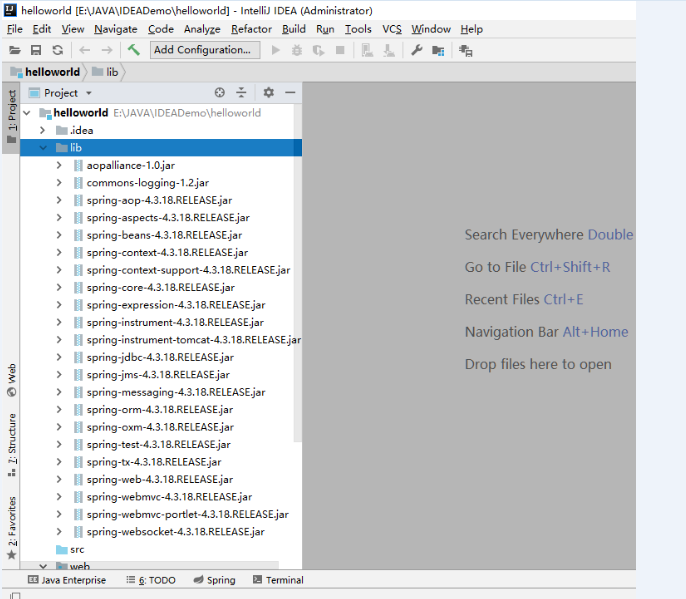Screen dimensions: 686x599
Task: Click the Synchronize refresh icon
Action: [58, 50]
